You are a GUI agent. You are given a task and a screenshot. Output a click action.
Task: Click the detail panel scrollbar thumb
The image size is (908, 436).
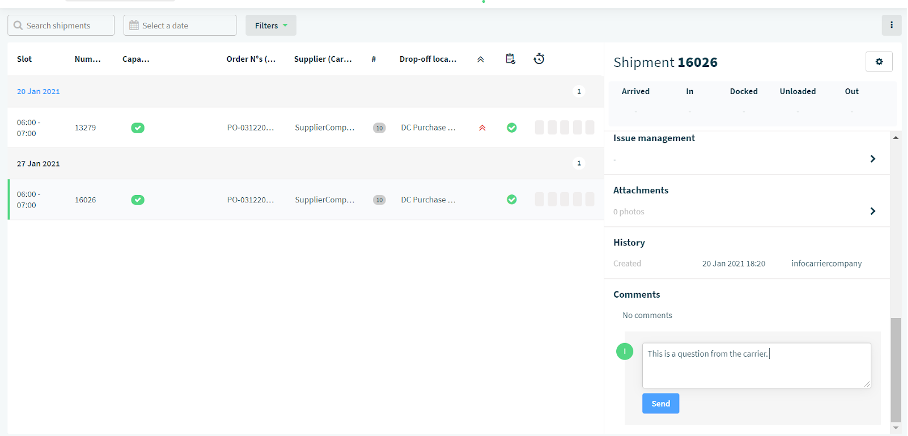(896, 371)
